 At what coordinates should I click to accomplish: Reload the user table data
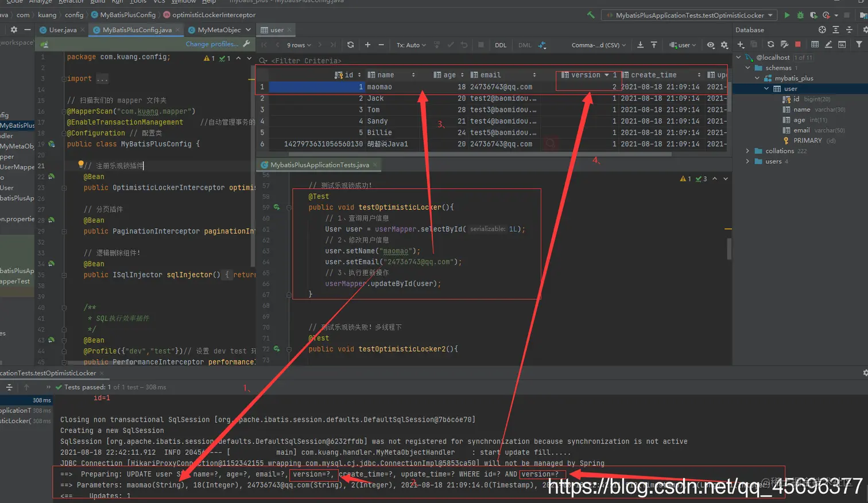click(350, 45)
